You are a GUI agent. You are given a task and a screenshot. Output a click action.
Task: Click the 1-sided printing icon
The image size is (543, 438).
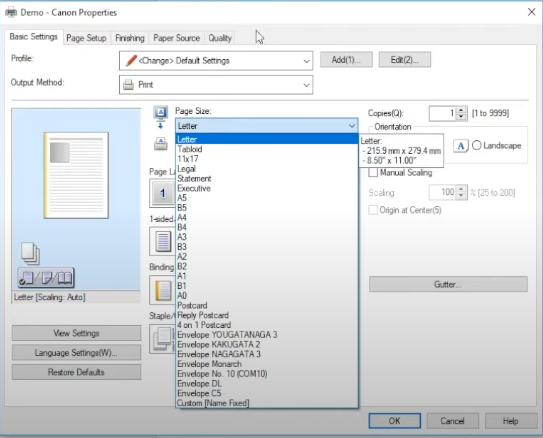point(163,241)
